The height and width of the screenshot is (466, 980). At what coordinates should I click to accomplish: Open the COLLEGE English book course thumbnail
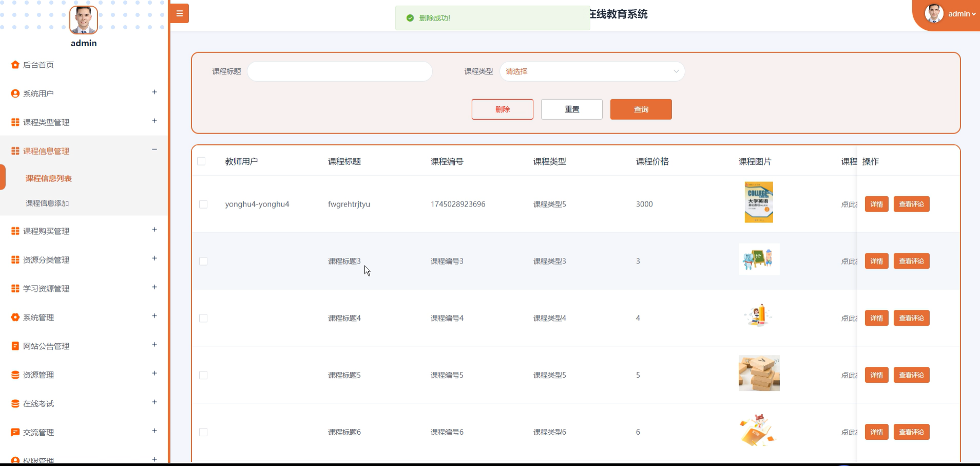click(x=759, y=202)
